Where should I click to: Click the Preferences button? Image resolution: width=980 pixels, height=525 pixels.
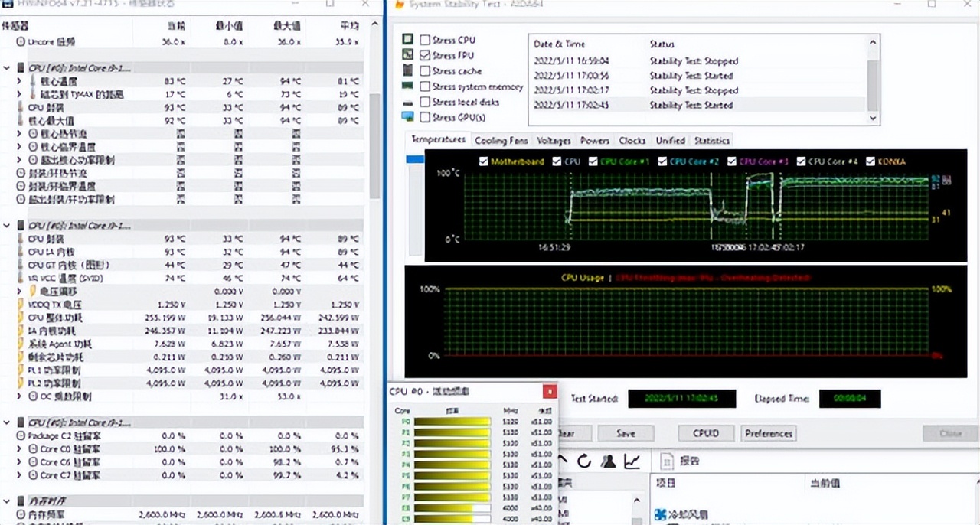(x=768, y=433)
